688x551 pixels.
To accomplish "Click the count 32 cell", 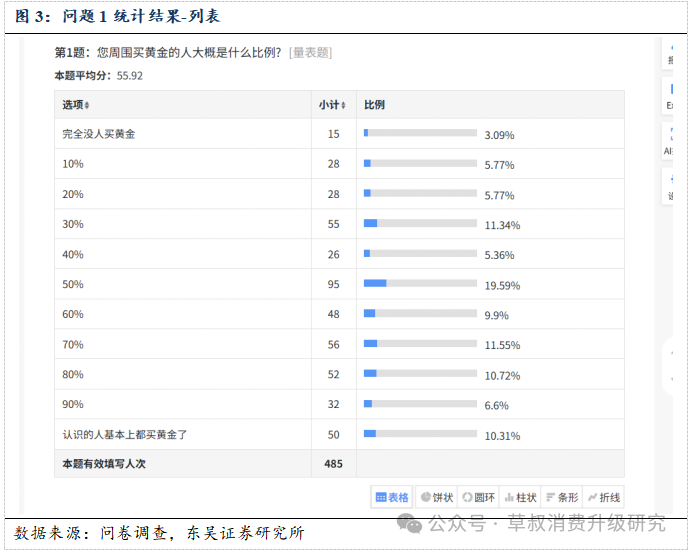I will pyautogui.click(x=333, y=404).
